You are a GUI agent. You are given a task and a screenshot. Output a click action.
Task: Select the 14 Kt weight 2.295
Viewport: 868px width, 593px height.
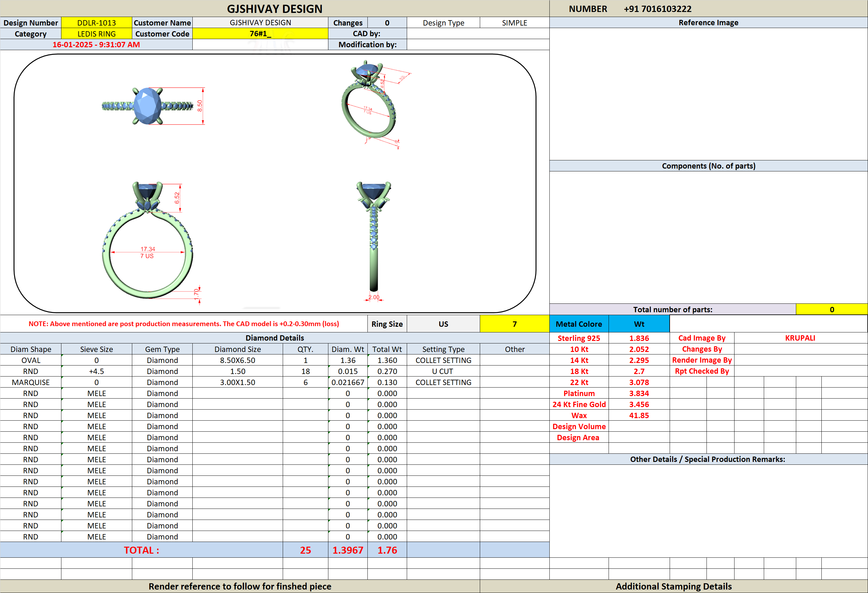[639, 360]
